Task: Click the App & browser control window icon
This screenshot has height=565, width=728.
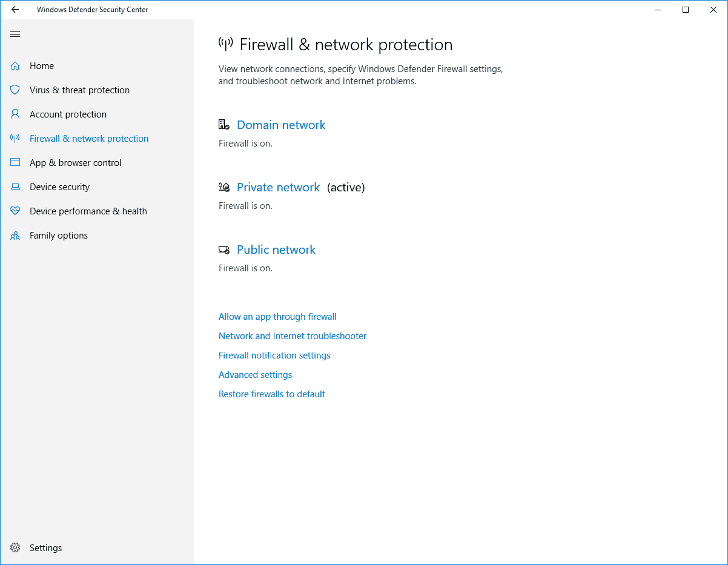Action: (x=15, y=163)
